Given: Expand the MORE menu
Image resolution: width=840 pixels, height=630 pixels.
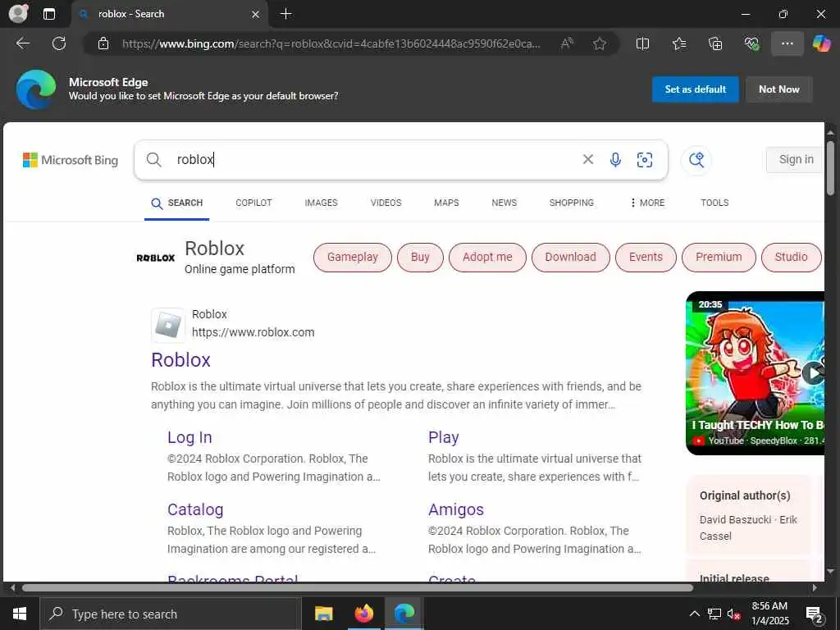Looking at the screenshot, I should pyautogui.click(x=647, y=203).
